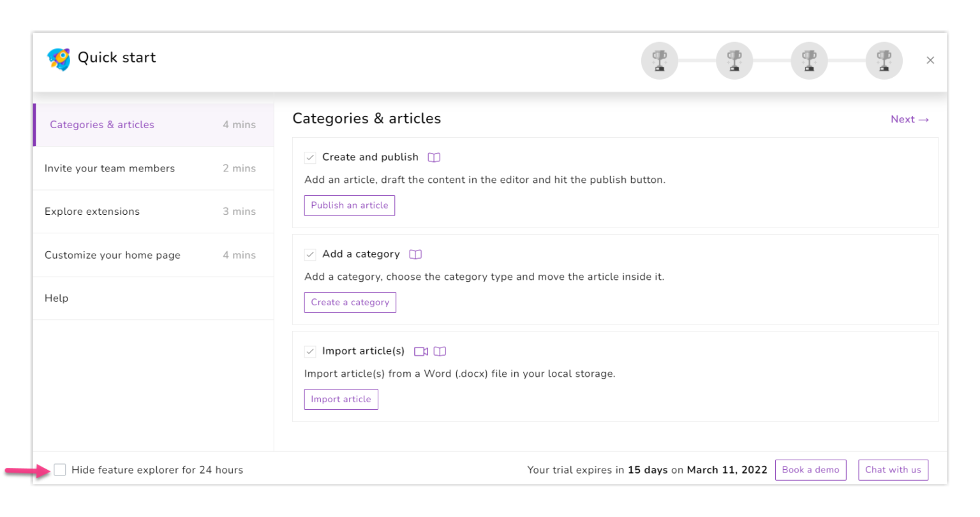Open Customize your home page section

coord(112,254)
